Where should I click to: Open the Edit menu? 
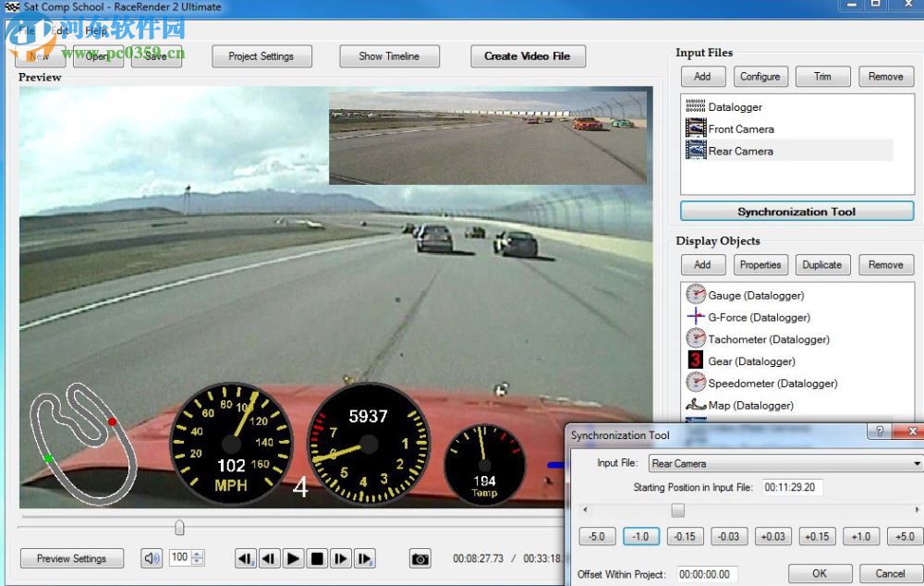pos(59,31)
